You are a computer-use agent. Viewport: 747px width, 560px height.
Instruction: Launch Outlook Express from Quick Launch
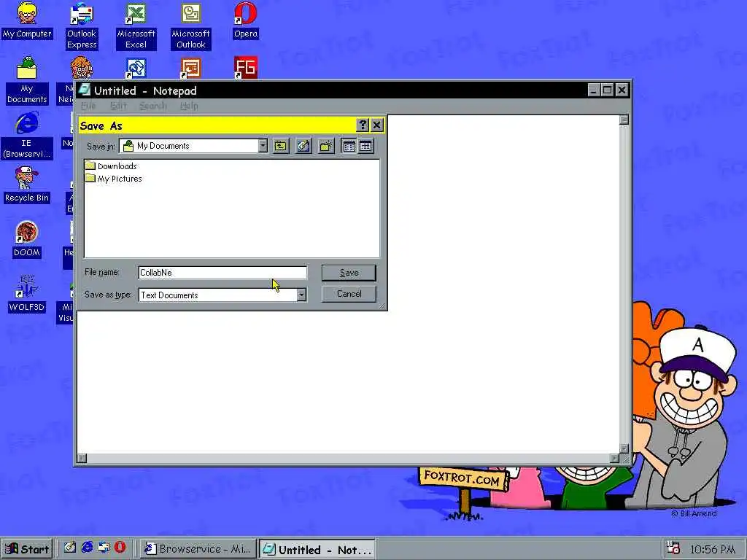point(104,548)
